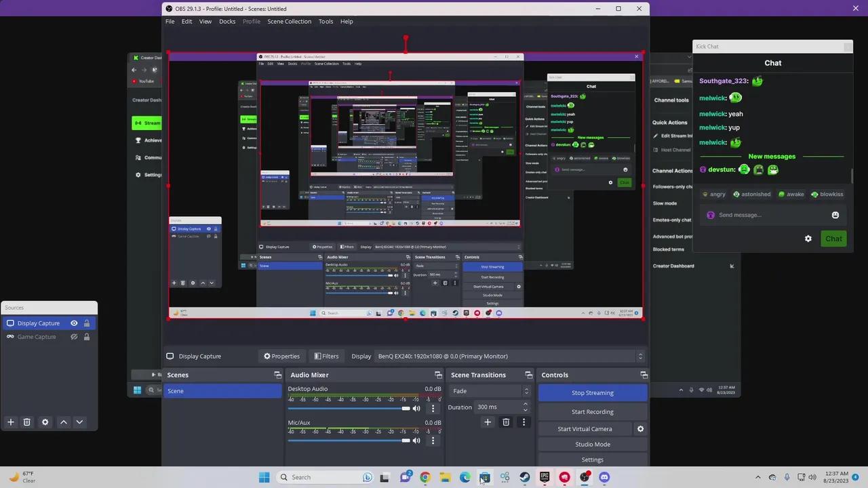Undock the Controls panel
This screenshot has width=868, height=488.
pos(644,375)
